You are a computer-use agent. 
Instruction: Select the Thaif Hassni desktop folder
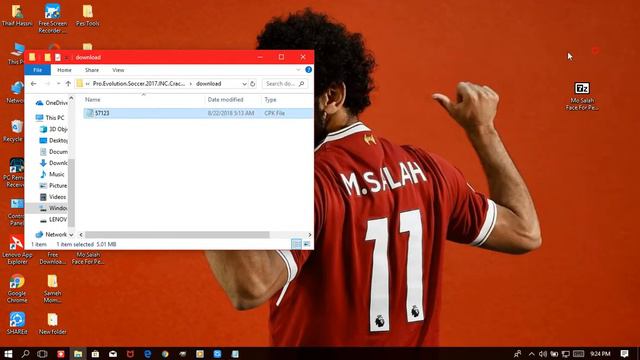(x=17, y=16)
